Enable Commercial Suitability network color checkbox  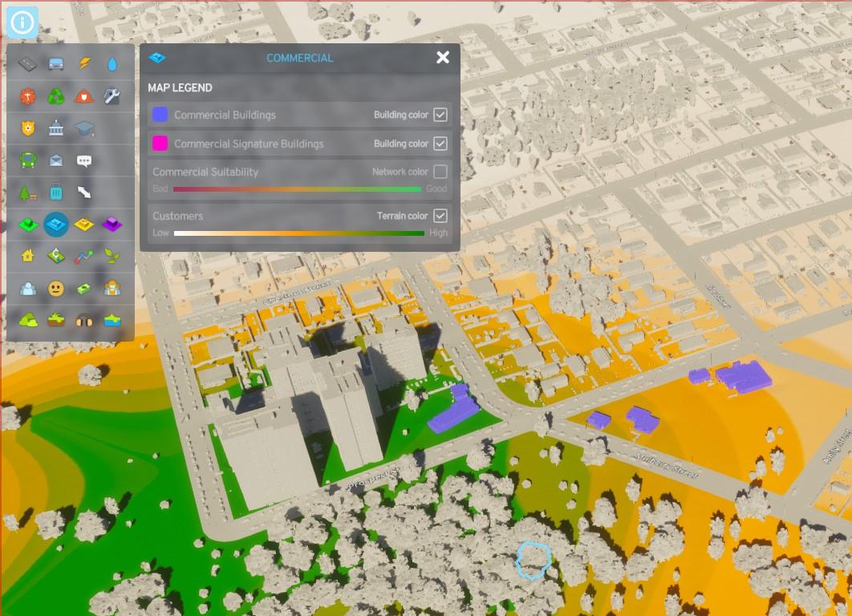click(440, 172)
